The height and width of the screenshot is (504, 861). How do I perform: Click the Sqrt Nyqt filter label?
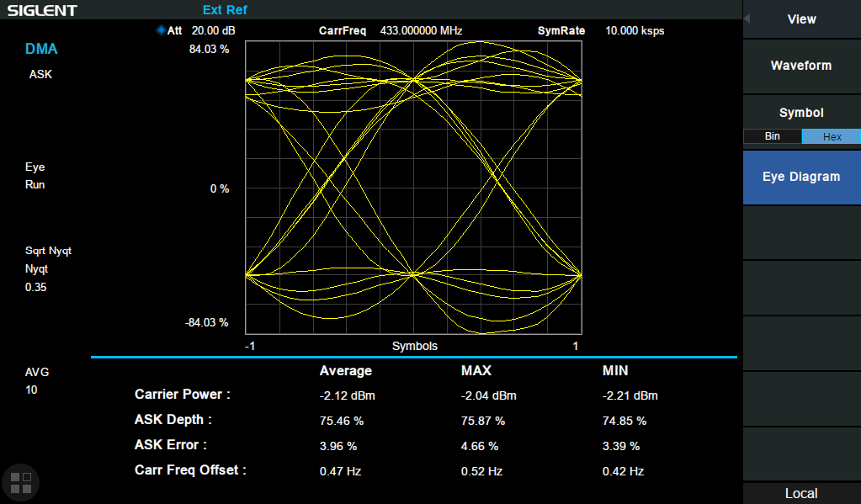(48, 251)
